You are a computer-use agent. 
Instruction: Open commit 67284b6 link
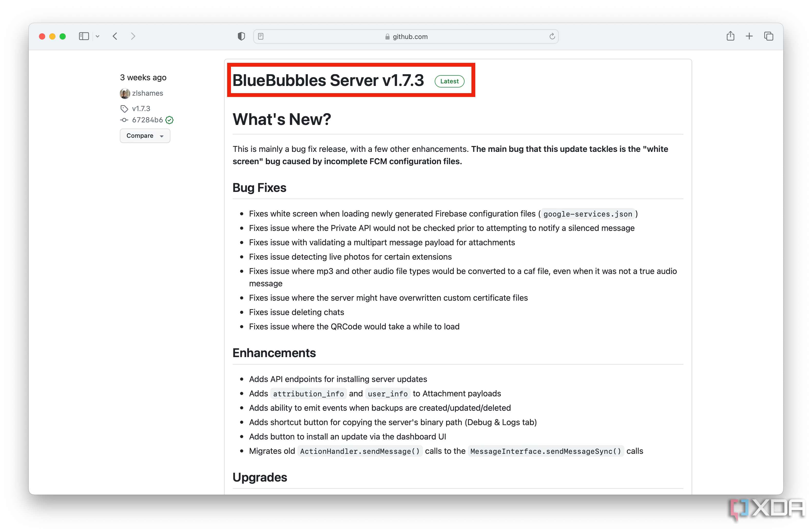(147, 120)
